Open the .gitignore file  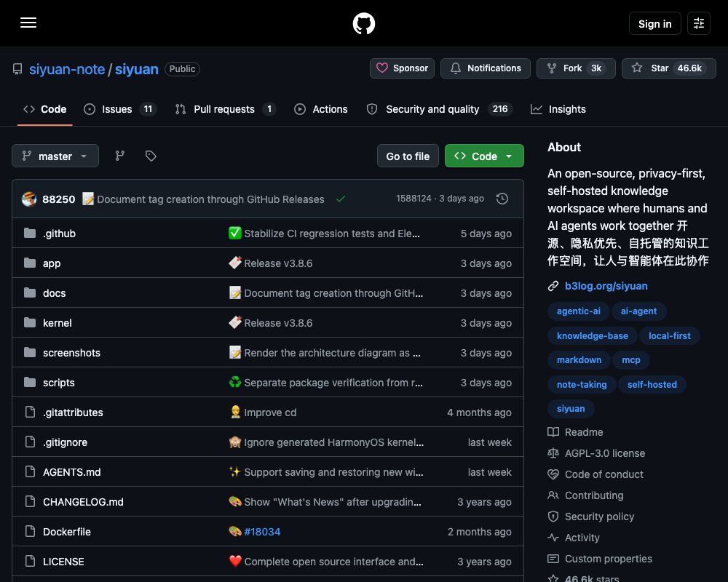65,442
